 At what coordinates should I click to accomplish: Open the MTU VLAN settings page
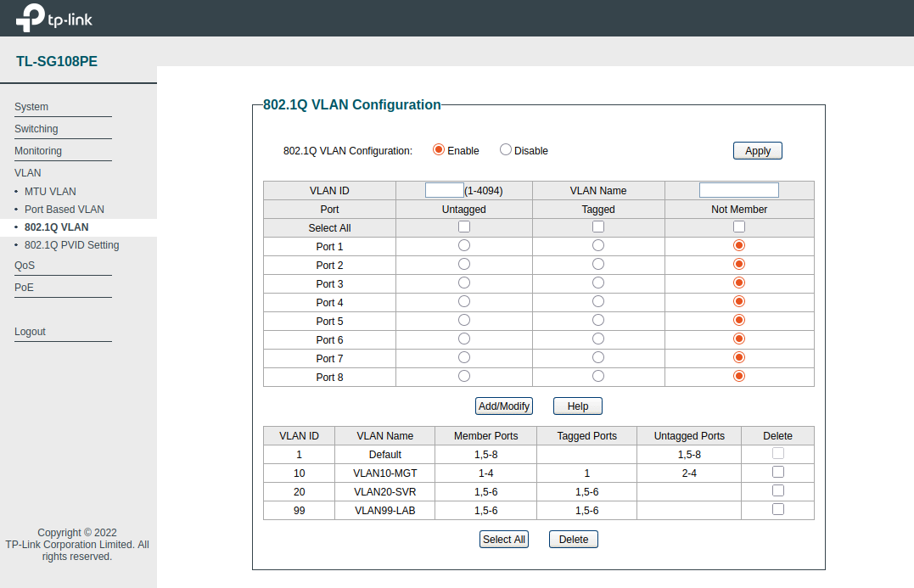[x=50, y=191]
